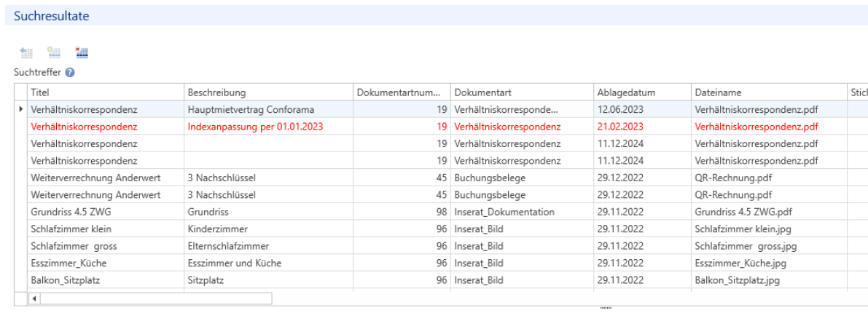This screenshot has width=868, height=329.
Task: Click the horizontal scrollbar track
Action: 156,298
